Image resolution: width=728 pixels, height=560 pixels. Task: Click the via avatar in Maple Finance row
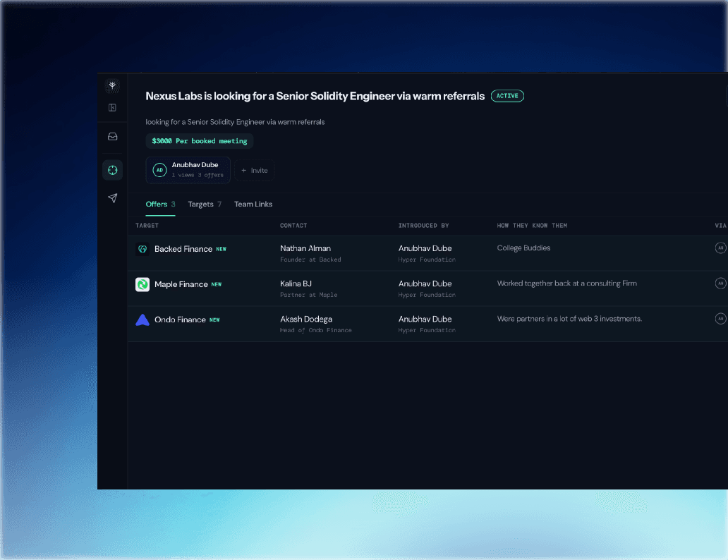(720, 284)
